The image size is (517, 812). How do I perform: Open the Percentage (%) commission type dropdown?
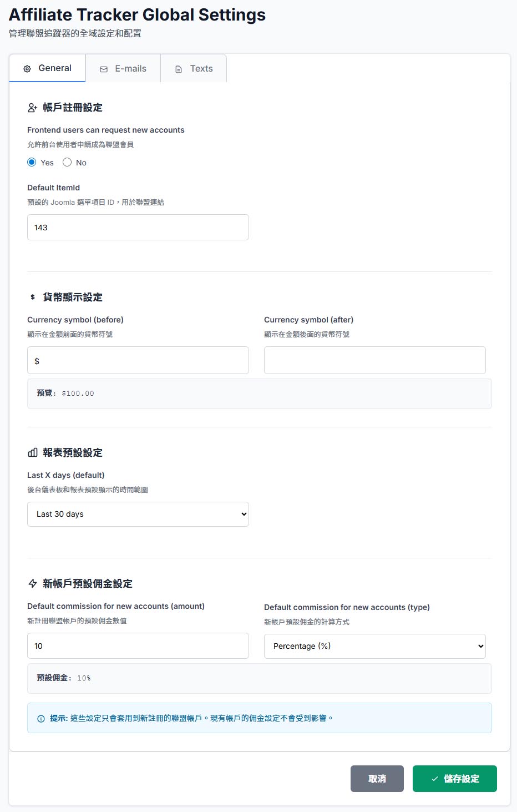375,646
